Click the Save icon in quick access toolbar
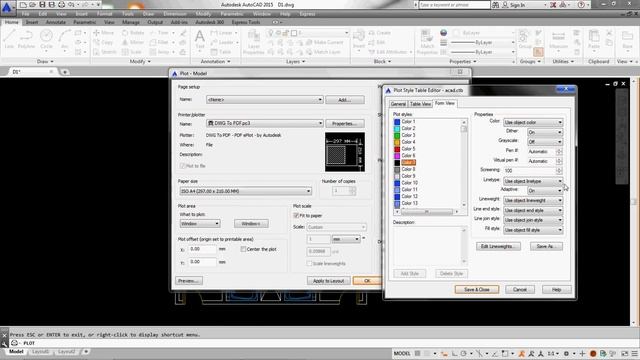640x360 pixels. [x=42, y=5]
